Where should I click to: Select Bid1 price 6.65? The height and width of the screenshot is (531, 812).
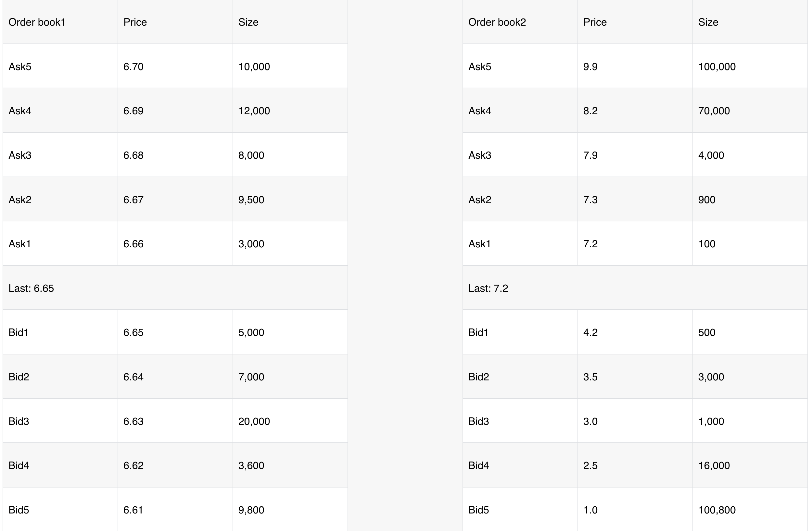[x=175, y=332]
